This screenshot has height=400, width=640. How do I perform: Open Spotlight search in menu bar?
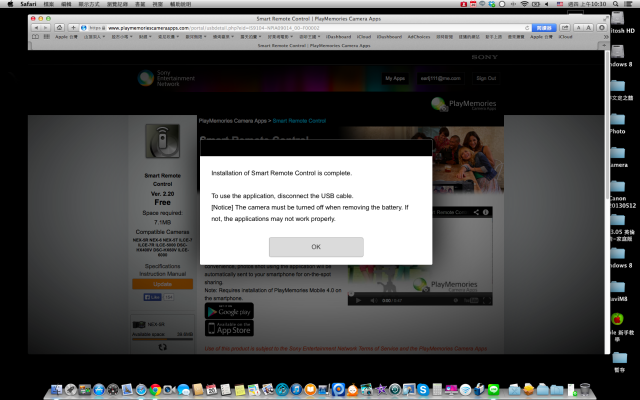(x=616, y=4)
